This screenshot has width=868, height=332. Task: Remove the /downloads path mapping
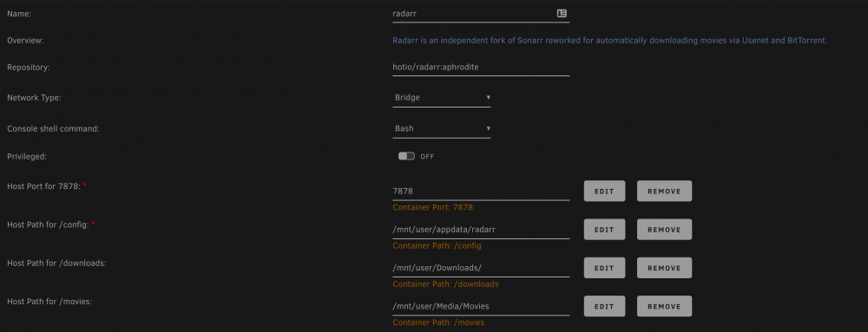tap(664, 268)
